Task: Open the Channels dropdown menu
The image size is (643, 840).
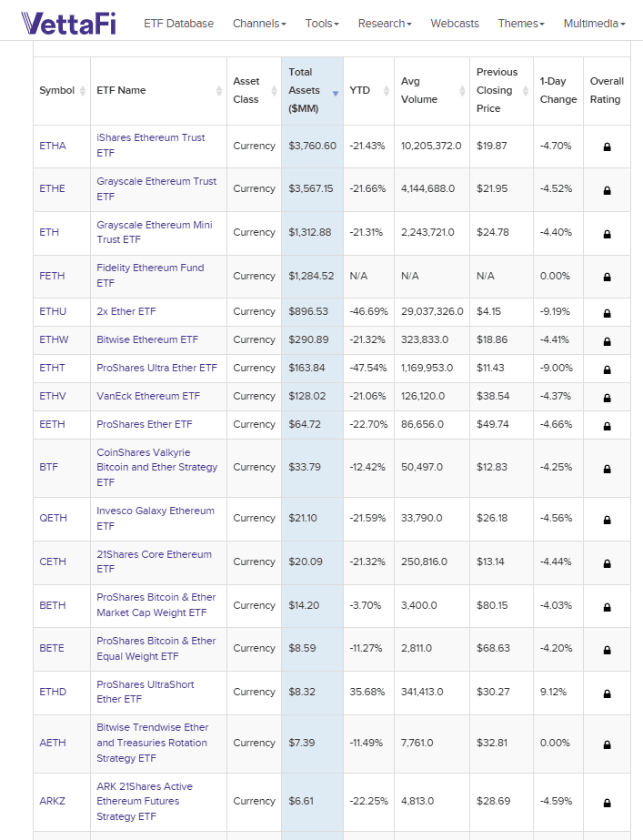Action: pos(259,24)
